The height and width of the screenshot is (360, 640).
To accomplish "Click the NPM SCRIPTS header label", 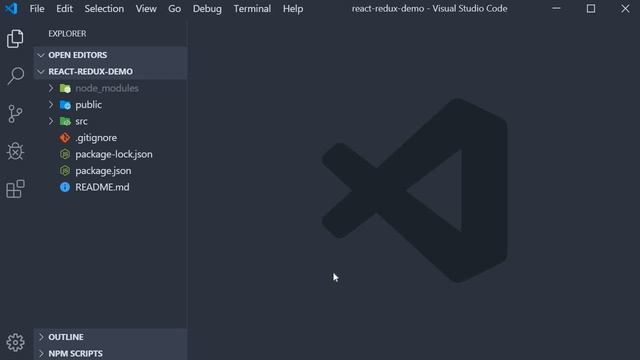I will pyautogui.click(x=76, y=353).
